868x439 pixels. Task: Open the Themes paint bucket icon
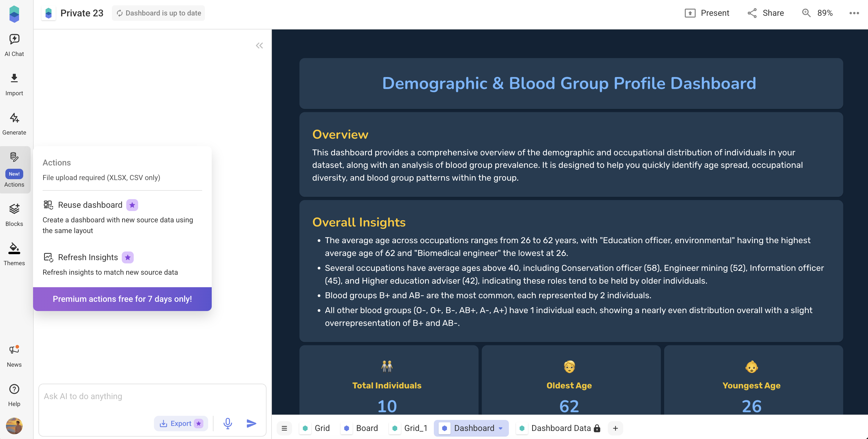coord(14,248)
